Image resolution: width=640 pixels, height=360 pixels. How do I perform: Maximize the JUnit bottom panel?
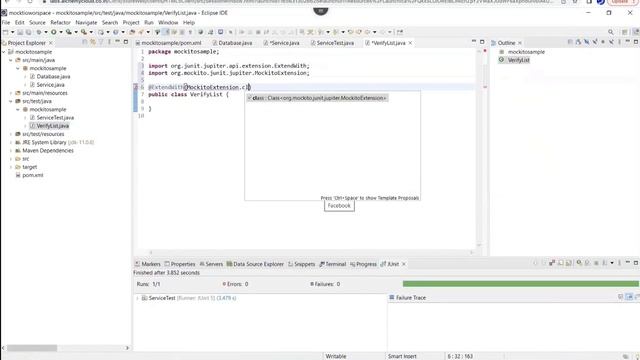pyautogui.click(x=636, y=262)
